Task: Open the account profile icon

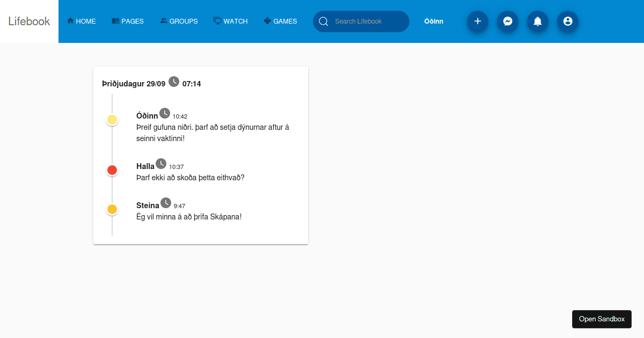Action: (x=568, y=21)
